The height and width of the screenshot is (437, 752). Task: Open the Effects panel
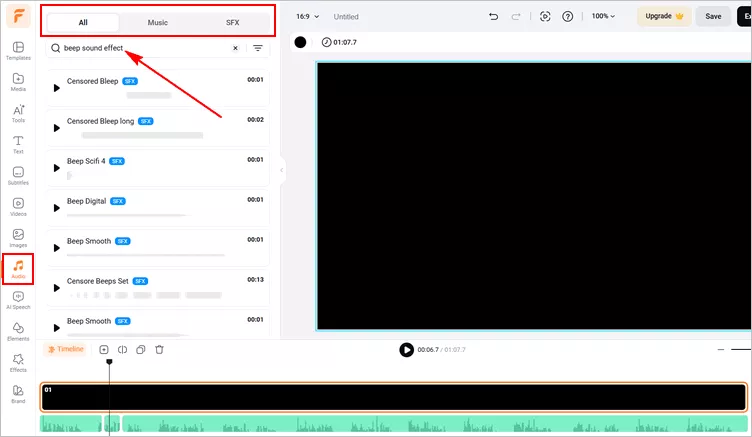click(18, 363)
